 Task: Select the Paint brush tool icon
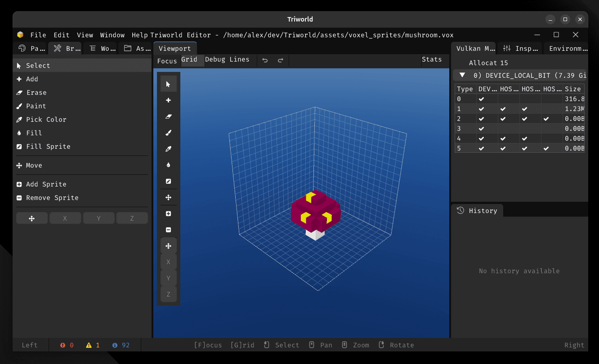point(168,133)
